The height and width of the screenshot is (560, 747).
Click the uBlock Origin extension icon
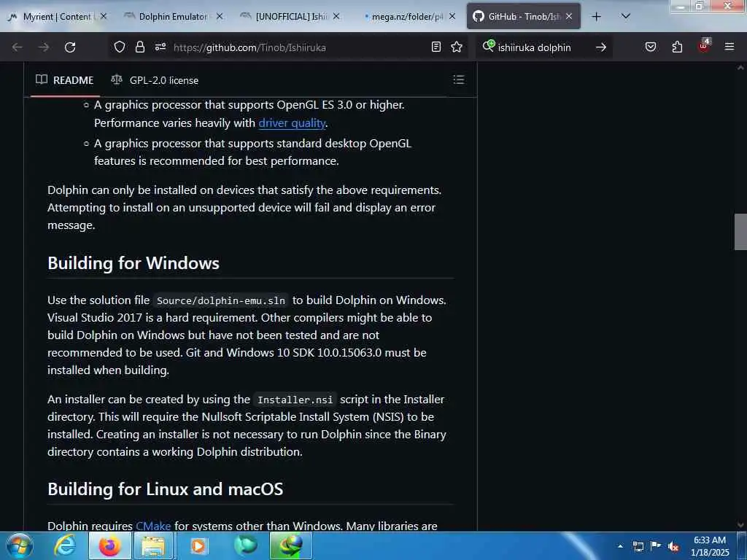[x=704, y=46]
